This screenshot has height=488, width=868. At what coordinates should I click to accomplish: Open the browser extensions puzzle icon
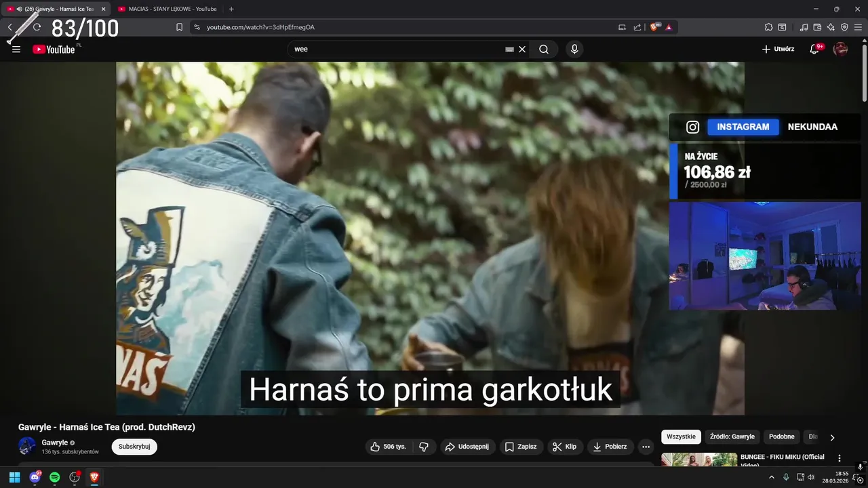pos(768,27)
